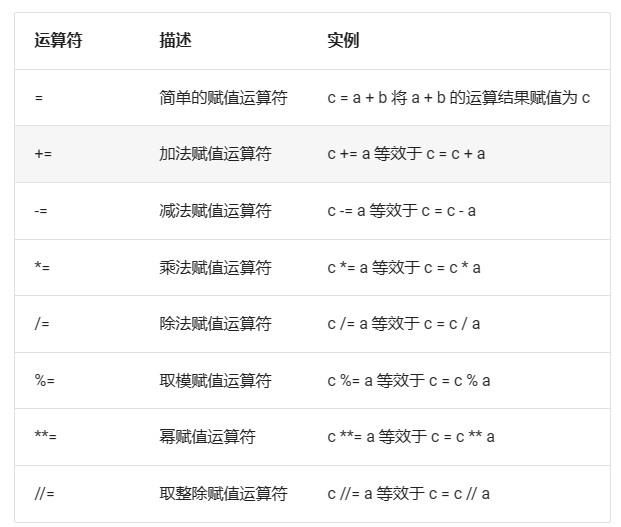The height and width of the screenshot is (527, 621).
Task: Click the %= operator cell
Action: pyautogui.click(x=45, y=381)
